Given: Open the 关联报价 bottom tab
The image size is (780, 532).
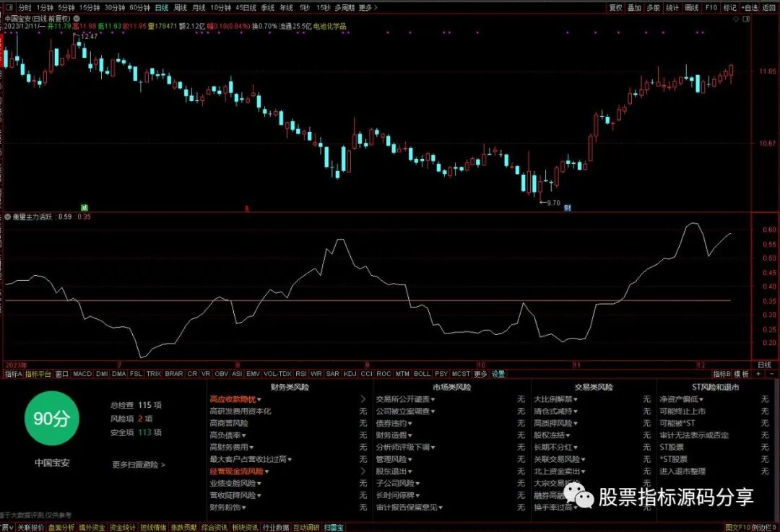Looking at the screenshot, I should pos(30,527).
